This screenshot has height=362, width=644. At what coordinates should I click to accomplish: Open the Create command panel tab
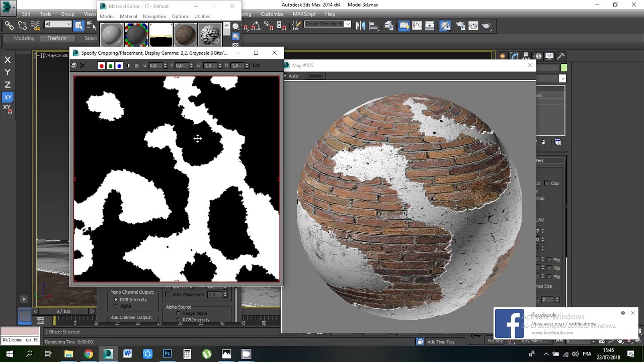coord(502,56)
